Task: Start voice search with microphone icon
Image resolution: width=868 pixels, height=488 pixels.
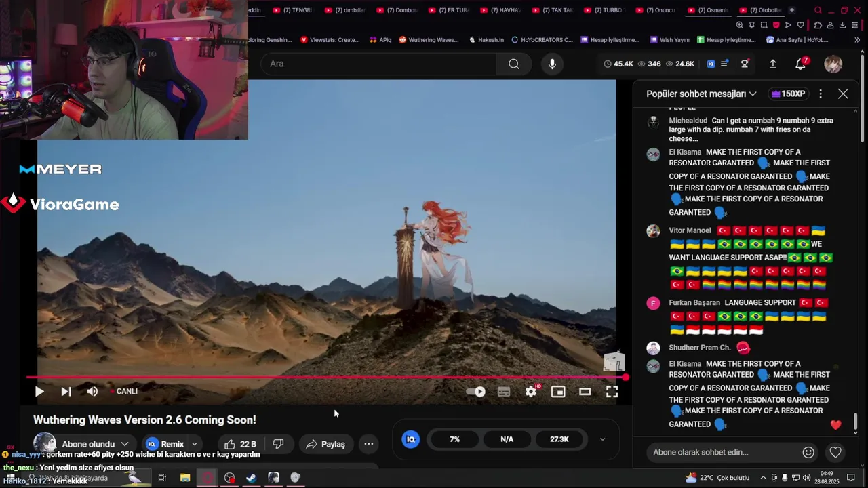Action: tap(552, 64)
